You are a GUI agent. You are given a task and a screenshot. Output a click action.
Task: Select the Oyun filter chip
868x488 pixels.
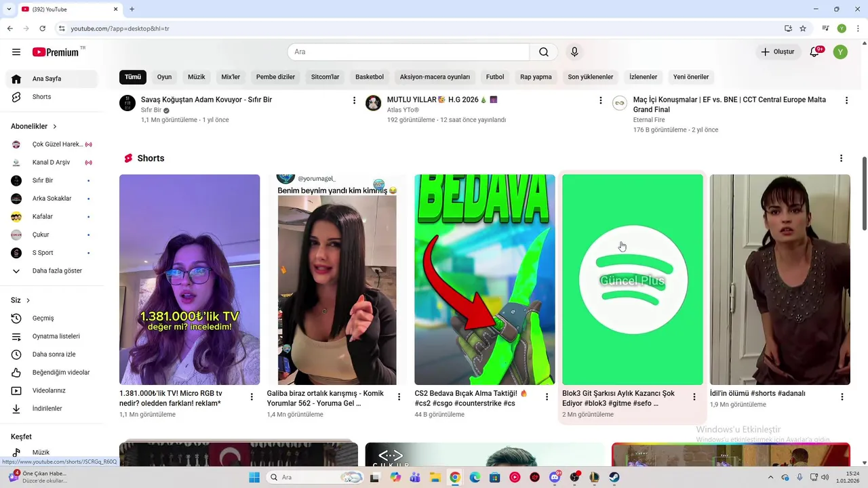(165, 77)
